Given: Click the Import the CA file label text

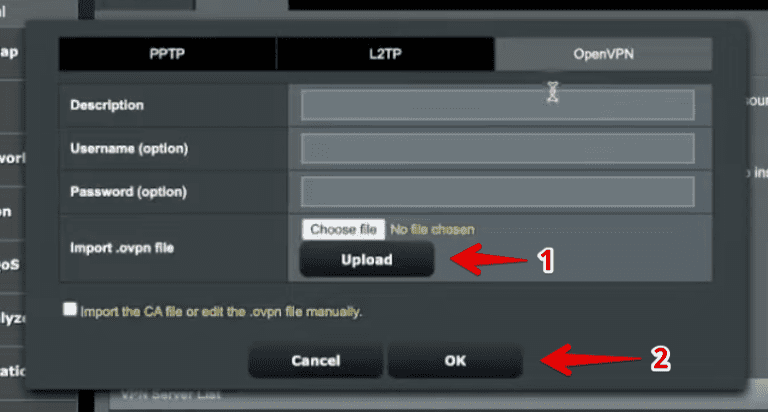Looking at the screenshot, I should click(221, 312).
